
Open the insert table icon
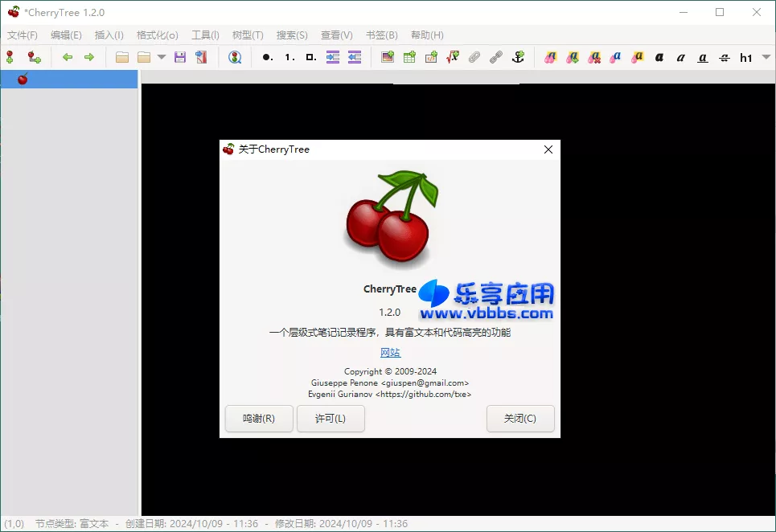click(409, 57)
